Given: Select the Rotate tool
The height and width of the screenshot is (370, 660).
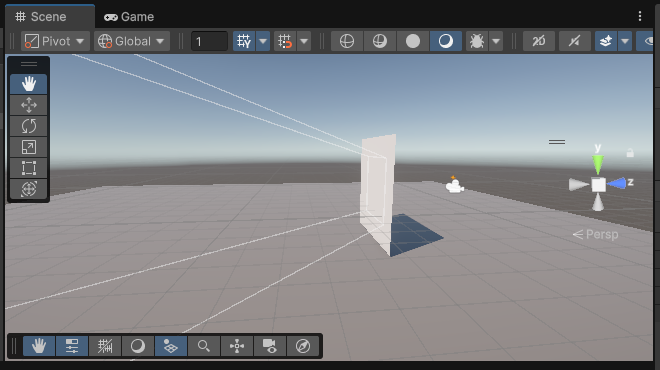Looking at the screenshot, I should pyautogui.click(x=29, y=126).
